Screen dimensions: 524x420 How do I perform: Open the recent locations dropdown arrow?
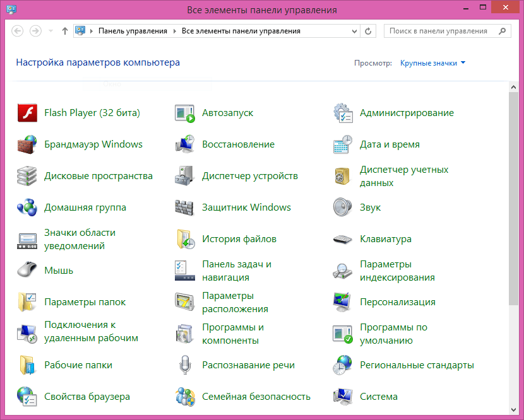click(51, 31)
